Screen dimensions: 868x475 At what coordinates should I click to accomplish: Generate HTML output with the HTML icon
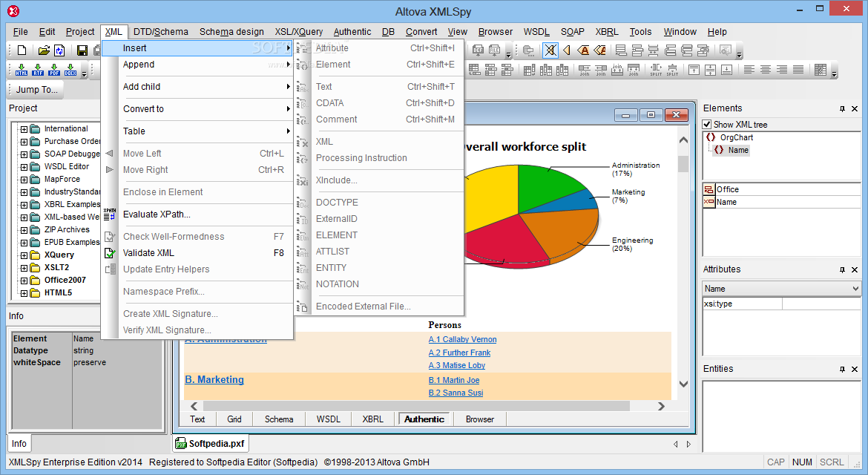point(22,70)
